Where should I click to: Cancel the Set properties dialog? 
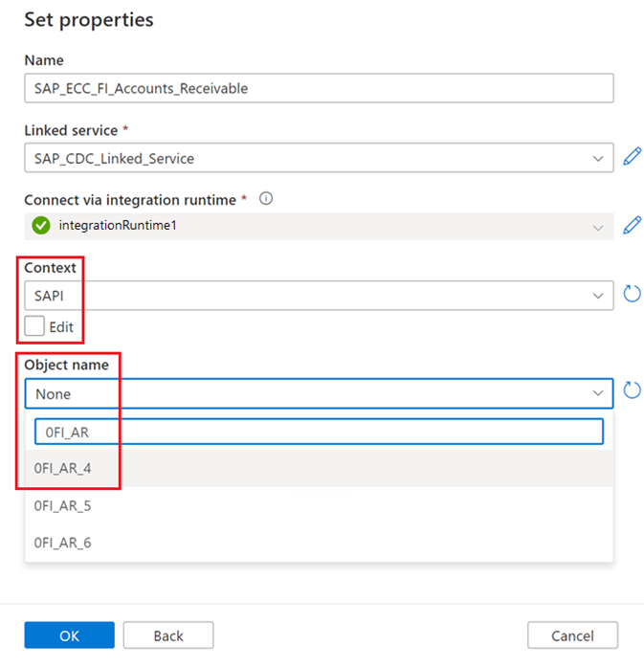572,635
